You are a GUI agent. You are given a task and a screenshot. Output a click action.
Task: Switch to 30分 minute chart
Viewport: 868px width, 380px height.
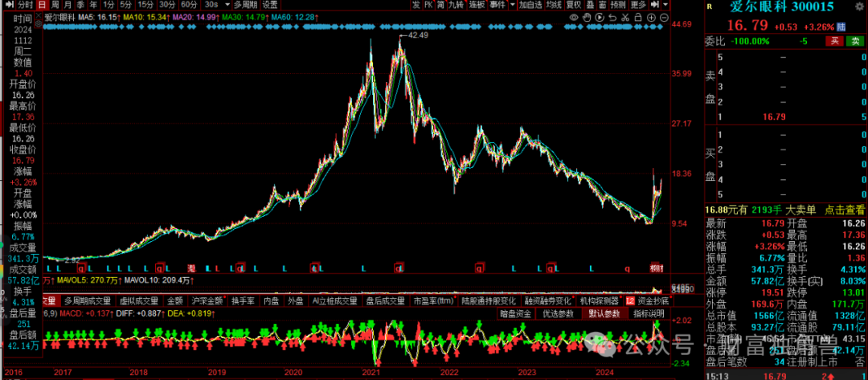168,5
